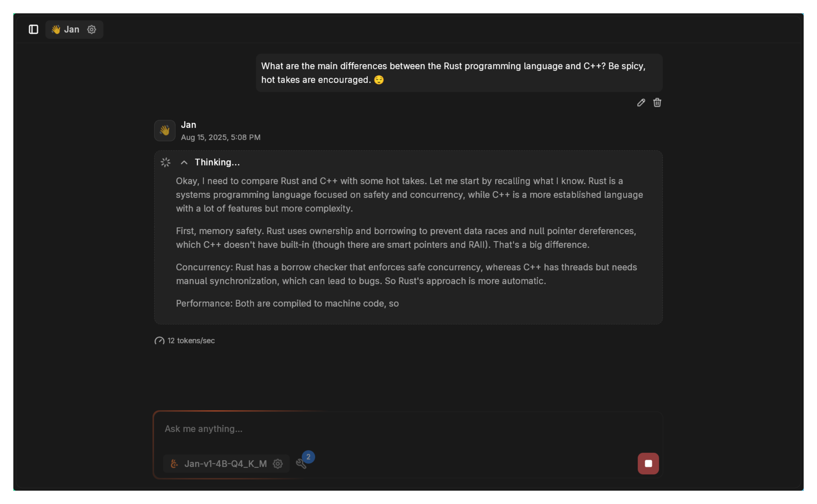Click the blue badge counting 2 enabled tools
The image size is (817, 504).
coord(308,456)
